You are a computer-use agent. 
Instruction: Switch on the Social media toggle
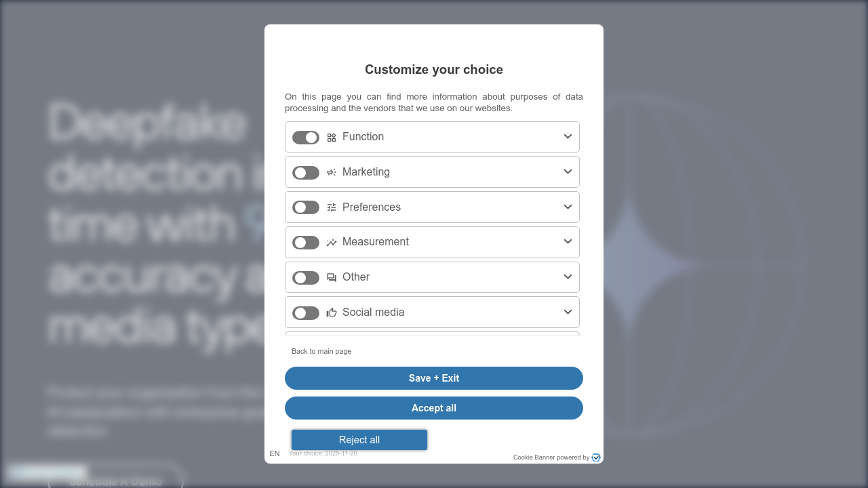(306, 313)
